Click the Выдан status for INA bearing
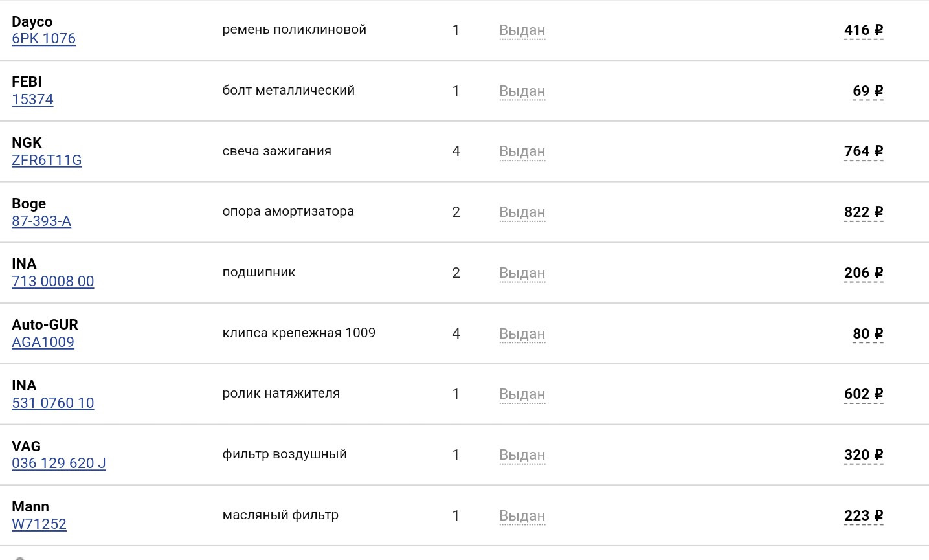The image size is (929, 560). tap(522, 273)
